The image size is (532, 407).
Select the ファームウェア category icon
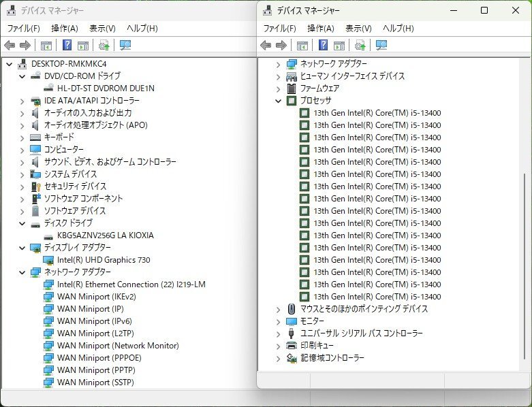[x=292, y=88]
